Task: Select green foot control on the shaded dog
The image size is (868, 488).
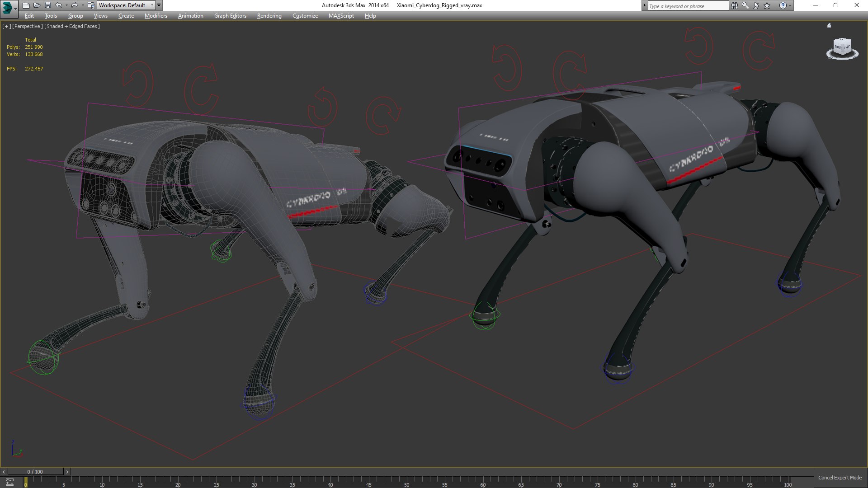Action: [x=485, y=315]
